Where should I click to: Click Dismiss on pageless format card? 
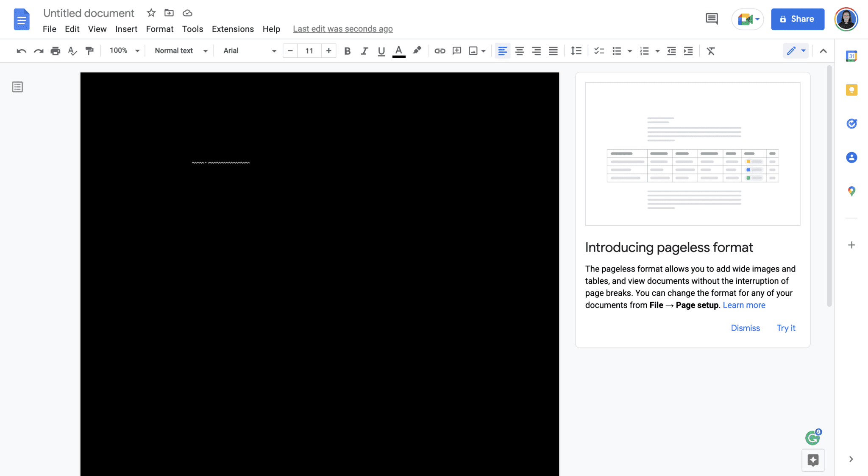(745, 328)
